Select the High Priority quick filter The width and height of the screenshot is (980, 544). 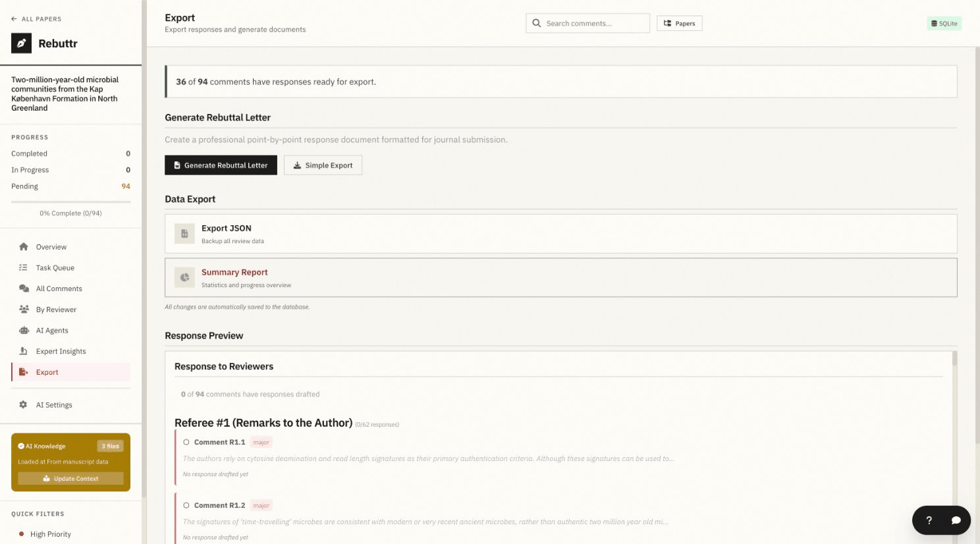[50, 534]
